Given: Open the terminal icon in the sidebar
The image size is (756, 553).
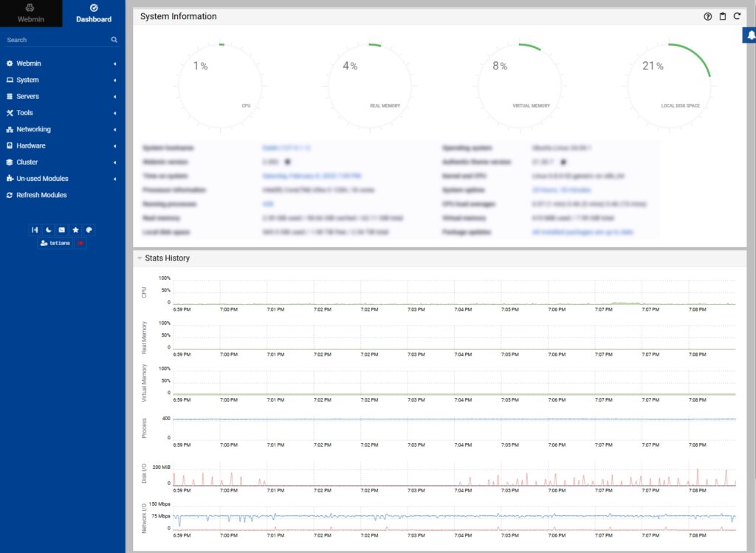Looking at the screenshot, I should click(62, 230).
